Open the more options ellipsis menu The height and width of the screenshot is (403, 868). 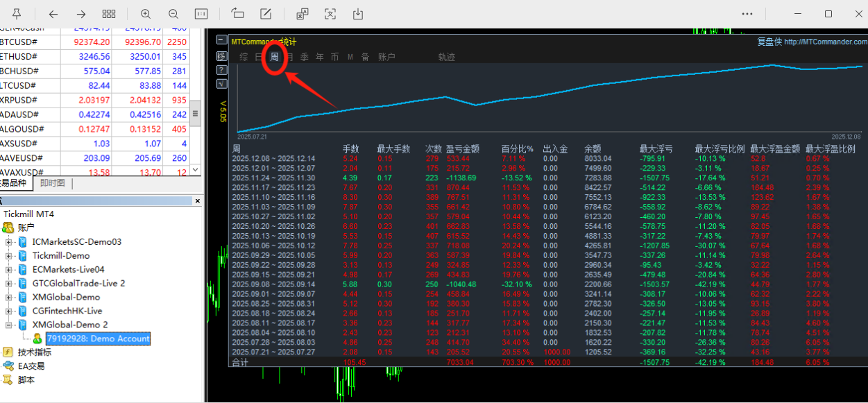(x=747, y=14)
